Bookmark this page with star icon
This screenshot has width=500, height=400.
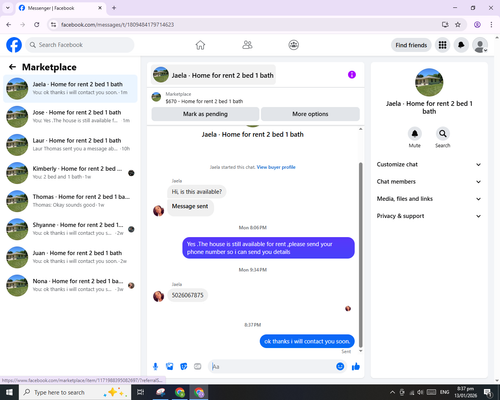click(x=458, y=24)
